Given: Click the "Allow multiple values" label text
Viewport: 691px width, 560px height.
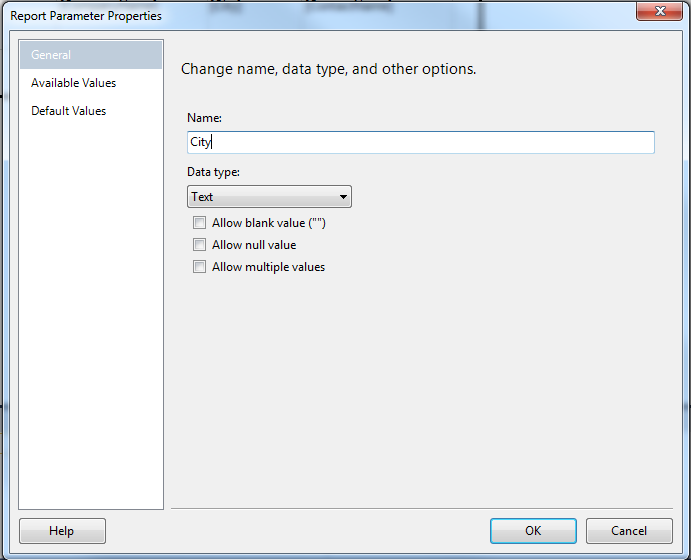Looking at the screenshot, I should tap(268, 267).
